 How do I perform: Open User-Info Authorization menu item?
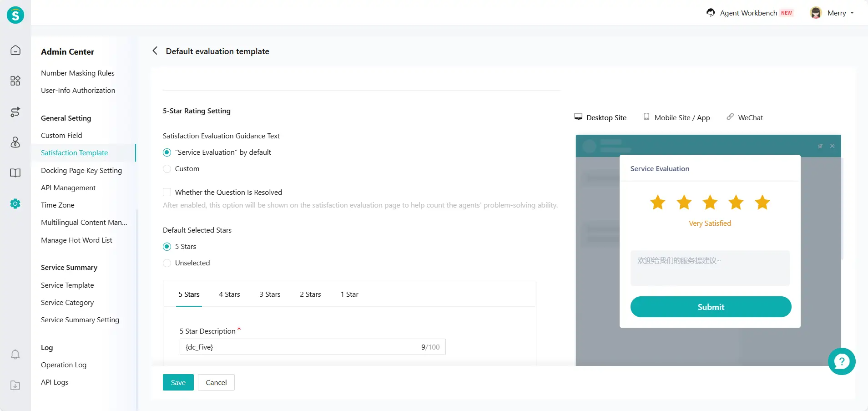[x=78, y=91]
